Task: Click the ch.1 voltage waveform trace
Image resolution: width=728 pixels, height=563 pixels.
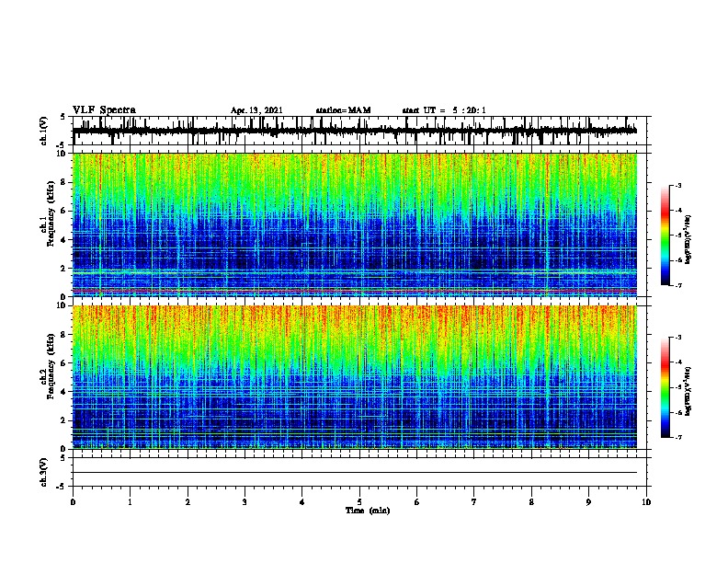Action: tap(355, 131)
